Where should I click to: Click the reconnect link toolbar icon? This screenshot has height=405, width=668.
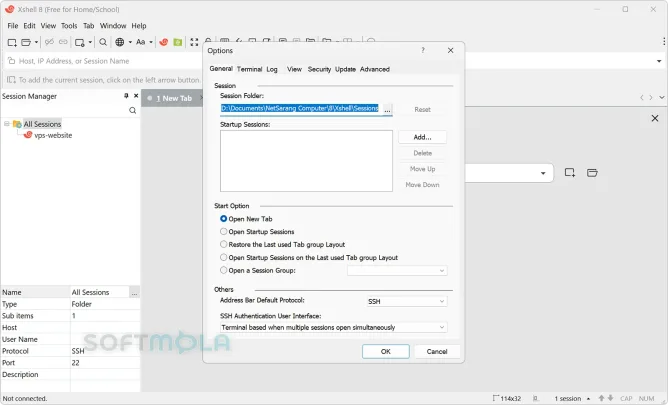click(63, 42)
